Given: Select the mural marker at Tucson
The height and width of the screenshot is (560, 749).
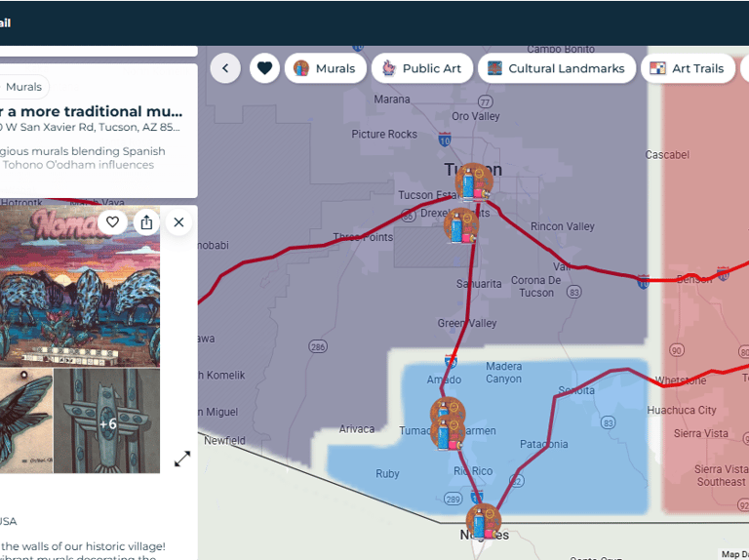Looking at the screenshot, I should [x=474, y=182].
